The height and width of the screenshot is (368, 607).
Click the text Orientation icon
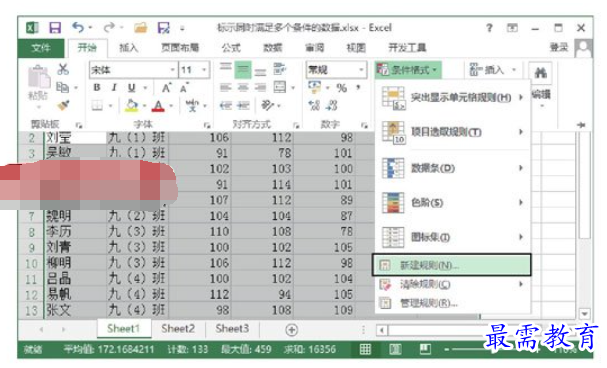click(x=267, y=105)
